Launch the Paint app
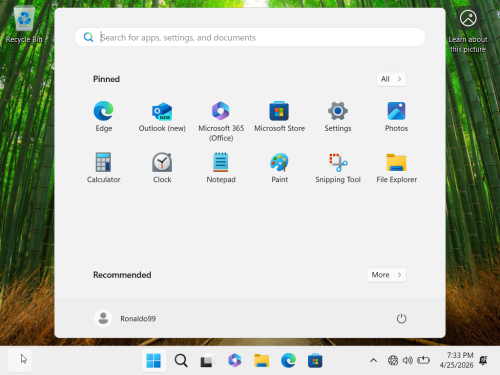This screenshot has height=375, width=500. (279, 167)
